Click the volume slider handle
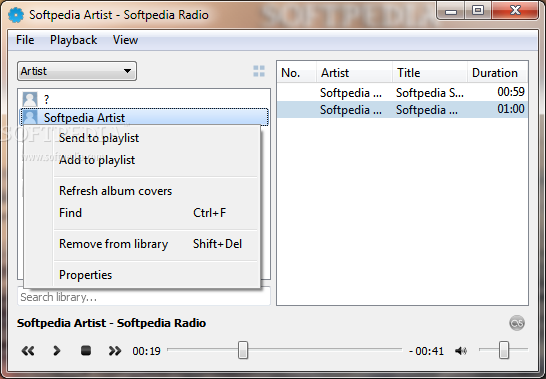The image size is (546, 379). 504,350
